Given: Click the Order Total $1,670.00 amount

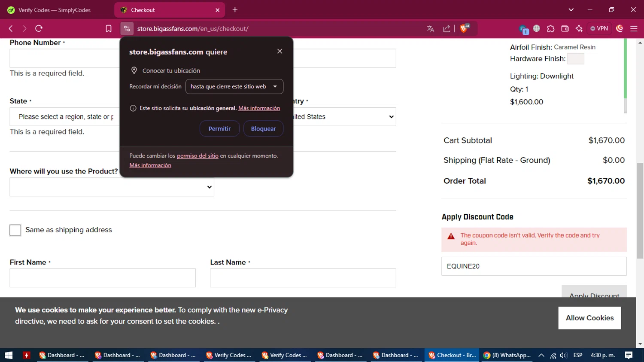Looking at the screenshot, I should [606, 181].
